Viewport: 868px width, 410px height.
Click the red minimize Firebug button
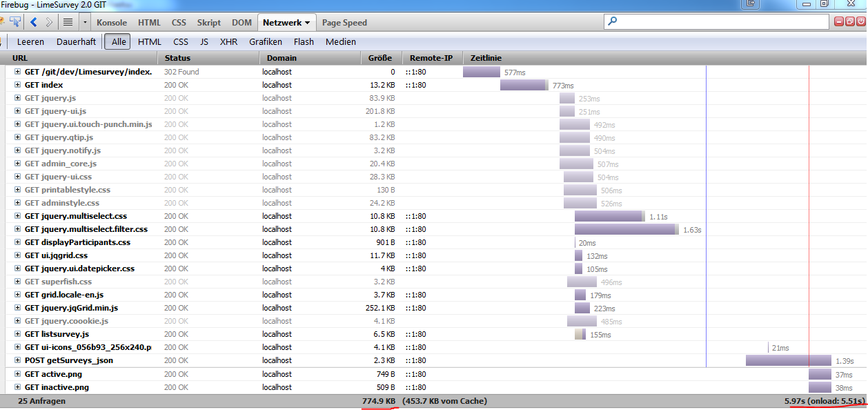(x=840, y=22)
